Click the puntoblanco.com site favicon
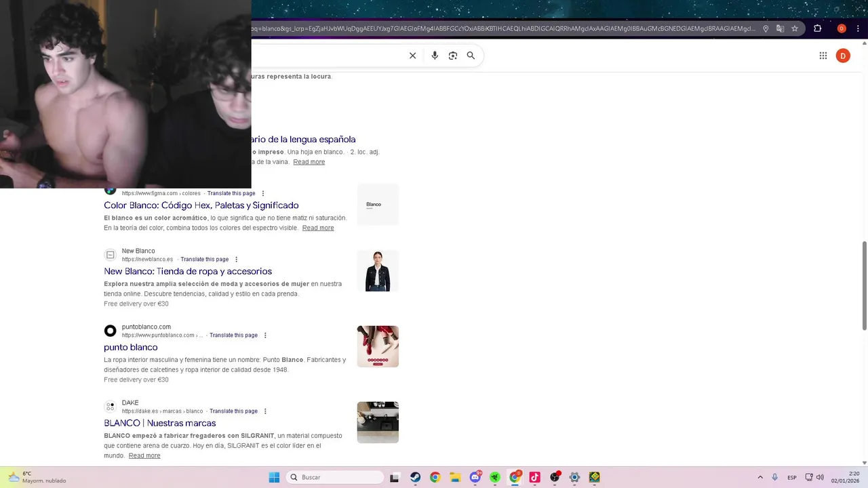The width and height of the screenshot is (868, 488). [x=110, y=331]
